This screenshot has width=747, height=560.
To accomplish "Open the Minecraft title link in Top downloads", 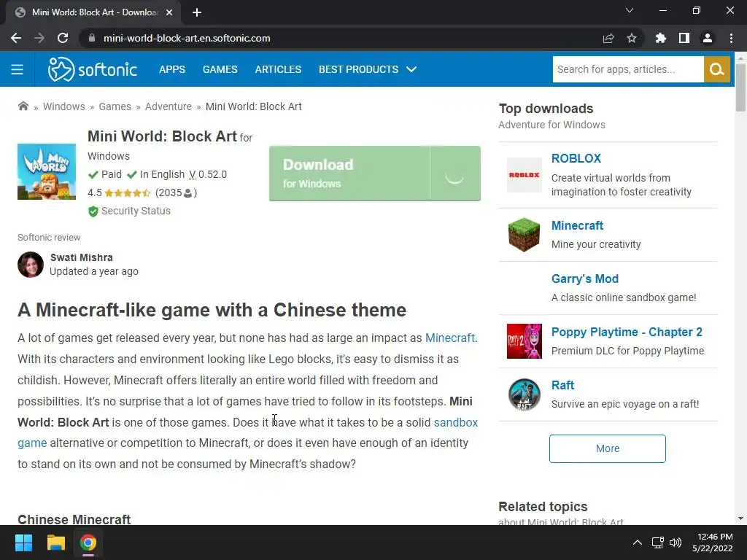I will tap(577, 225).
